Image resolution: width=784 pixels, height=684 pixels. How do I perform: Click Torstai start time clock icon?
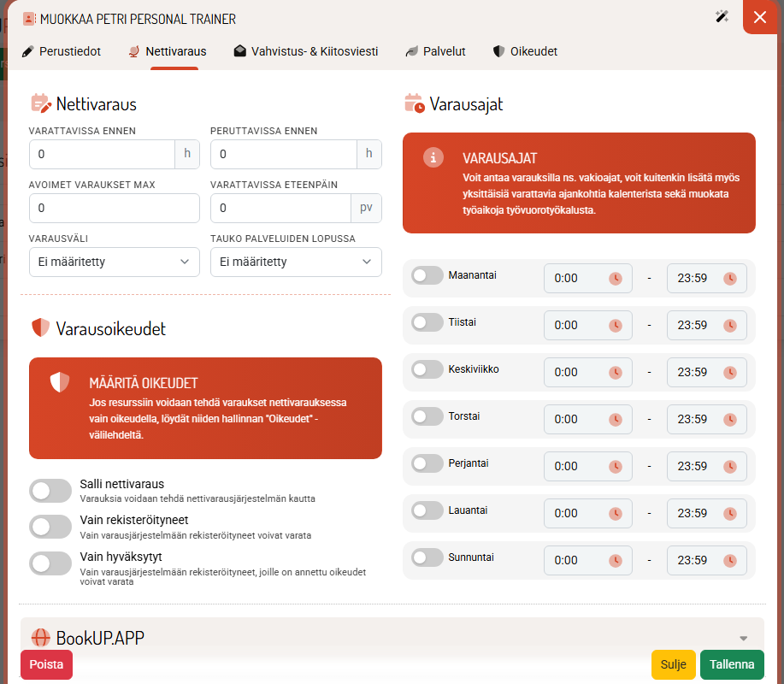coord(615,420)
